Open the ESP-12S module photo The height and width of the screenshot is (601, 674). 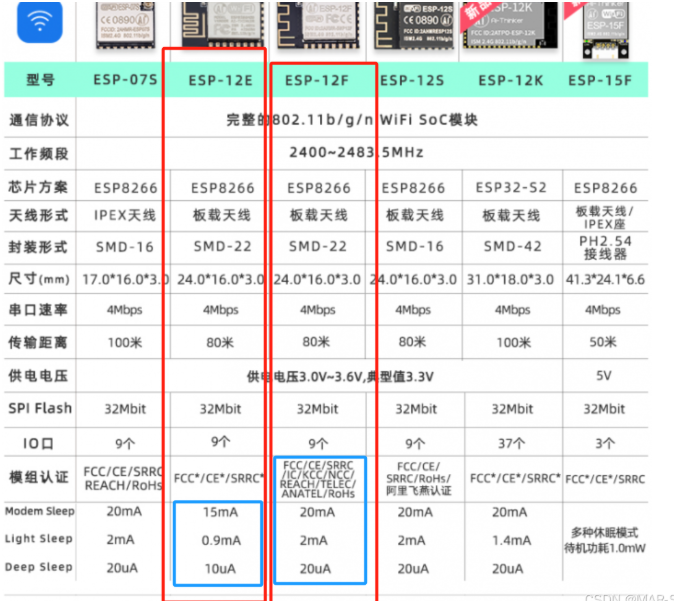tap(414, 25)
